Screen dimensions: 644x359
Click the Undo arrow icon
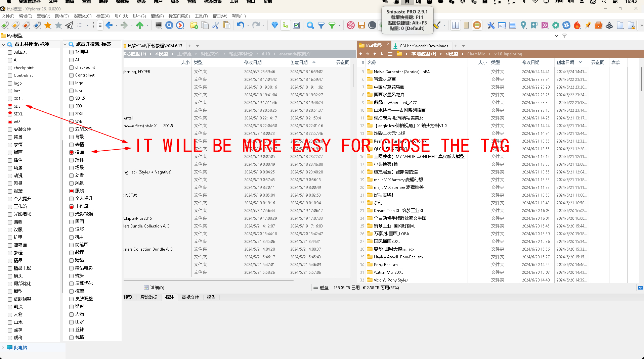[240, 25]
